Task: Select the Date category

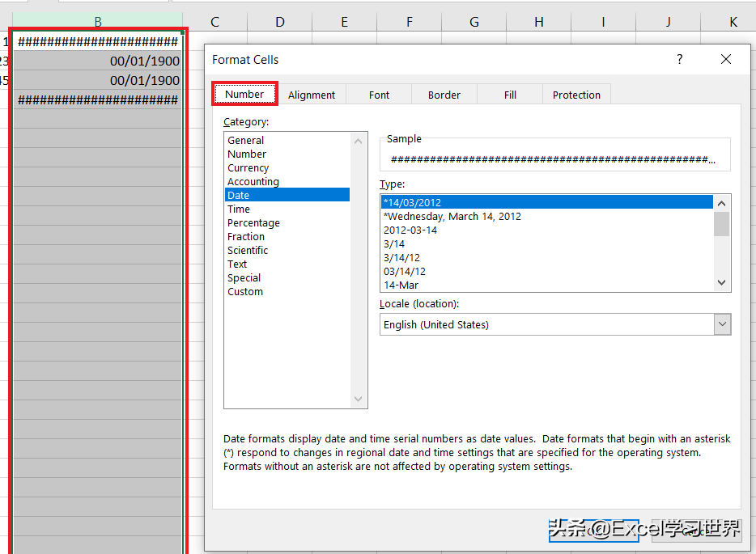Action: click(x=287, y=195)
